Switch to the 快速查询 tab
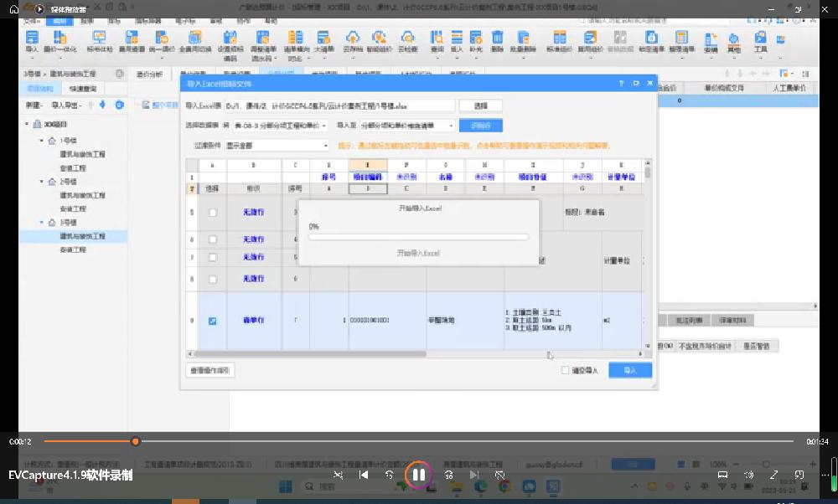The height and width of the screenshot is (504, 838). coord(83,89)
